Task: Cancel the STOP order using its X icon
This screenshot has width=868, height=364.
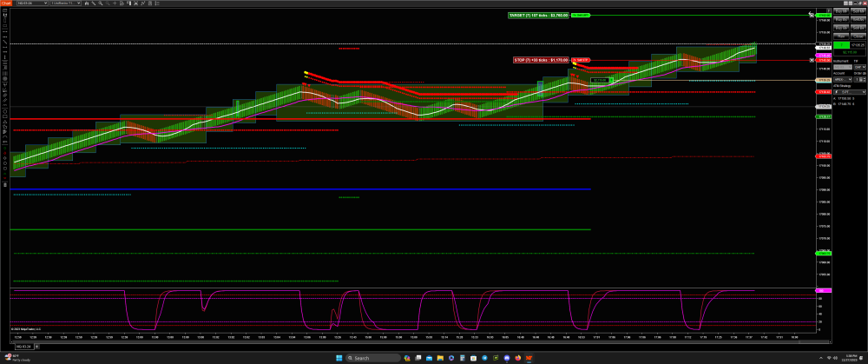Action: tap(812, 60)
